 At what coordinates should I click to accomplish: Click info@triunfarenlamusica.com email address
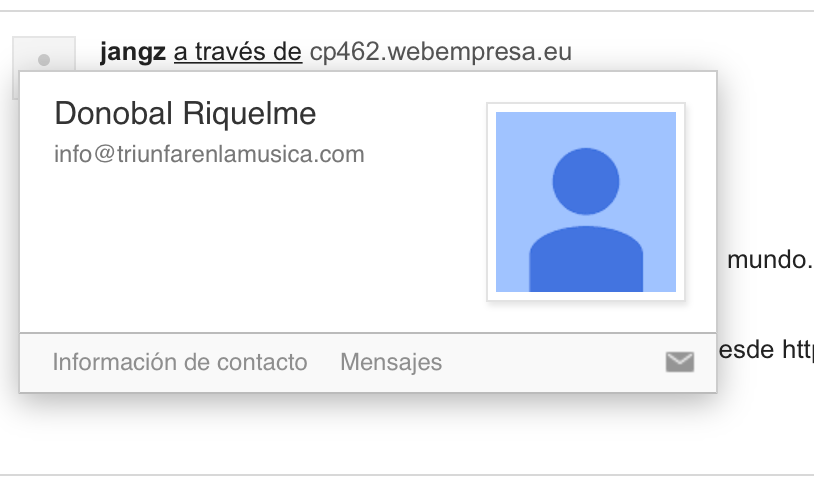click(209, 154)
